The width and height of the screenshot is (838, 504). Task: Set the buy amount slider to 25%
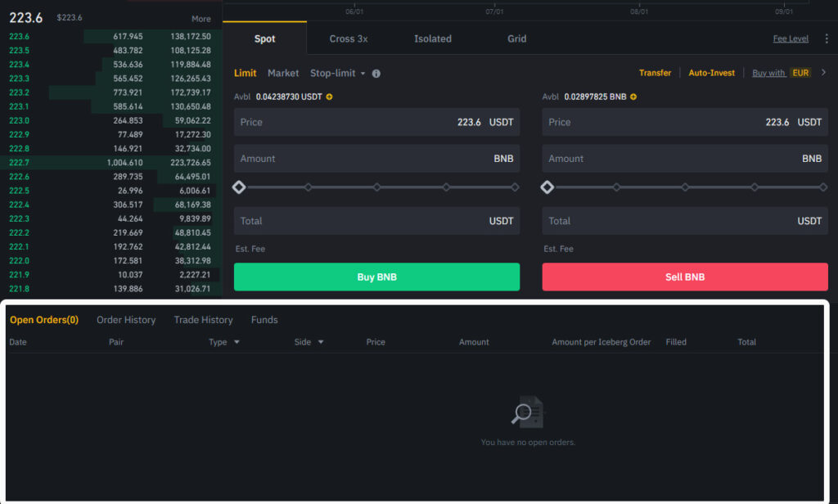pos(308,187)
